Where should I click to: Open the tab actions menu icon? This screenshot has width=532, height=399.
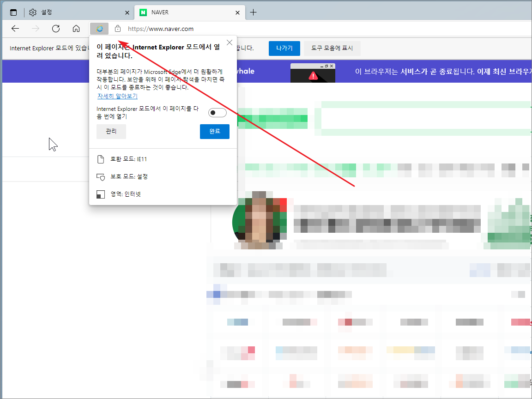point(13,12)
